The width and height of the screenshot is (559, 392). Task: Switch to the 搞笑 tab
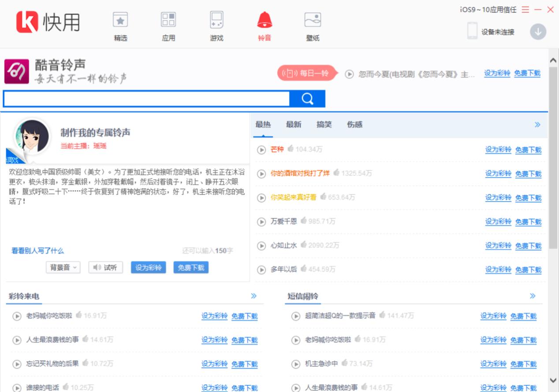(x=324, y=125)
